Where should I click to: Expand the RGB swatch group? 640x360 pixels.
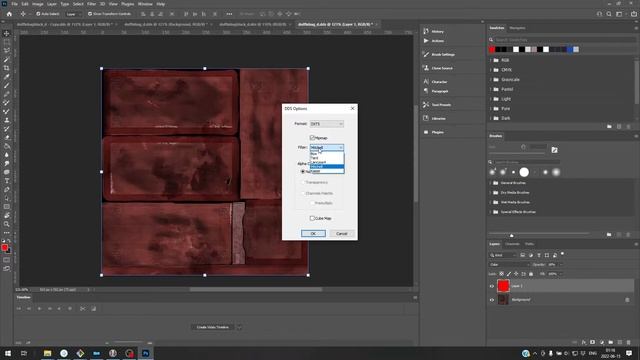pyautogui.click(x=491, y=60)
